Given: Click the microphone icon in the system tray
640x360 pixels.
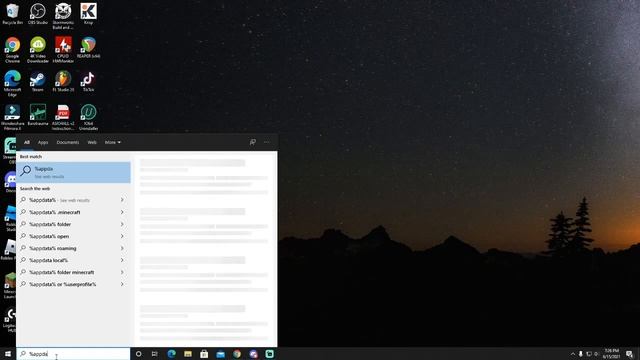Looking at the screenshot, I should pos(580,354).
